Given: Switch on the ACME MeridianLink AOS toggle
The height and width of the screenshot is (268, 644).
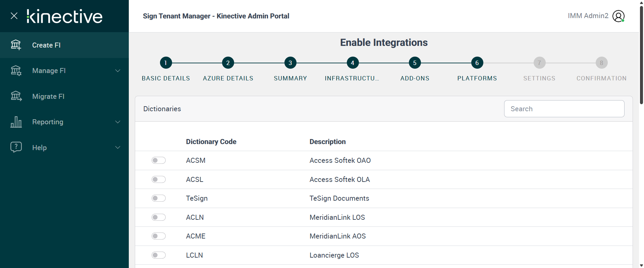Looking at the screenshot, I should pyautogui.click(x=159, y=236).
